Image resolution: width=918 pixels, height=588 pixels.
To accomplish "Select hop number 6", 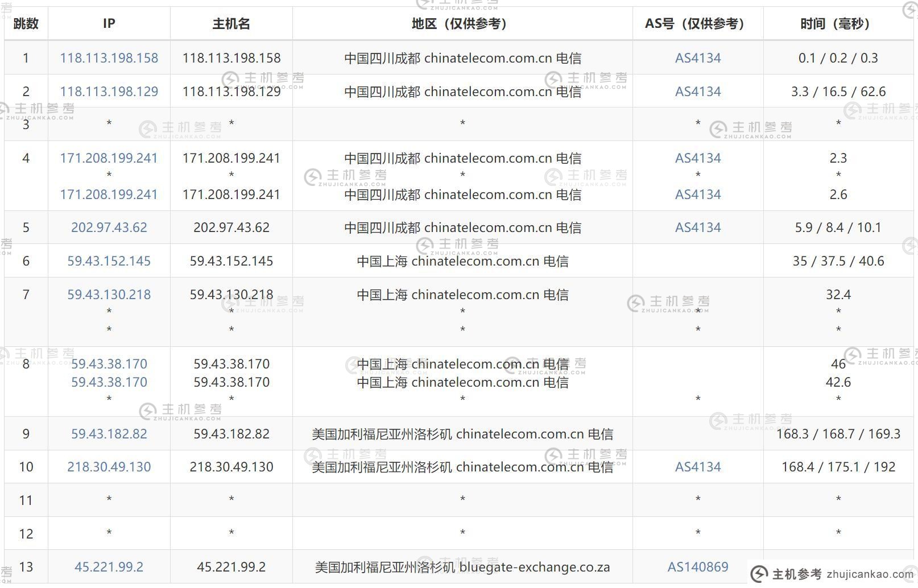I will tap(26, 261).
